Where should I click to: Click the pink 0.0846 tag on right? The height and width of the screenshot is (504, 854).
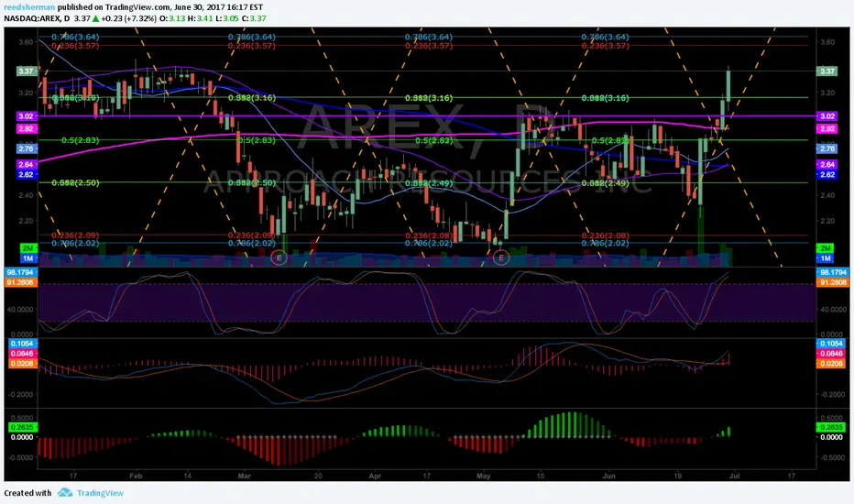[x=830, y=353]
